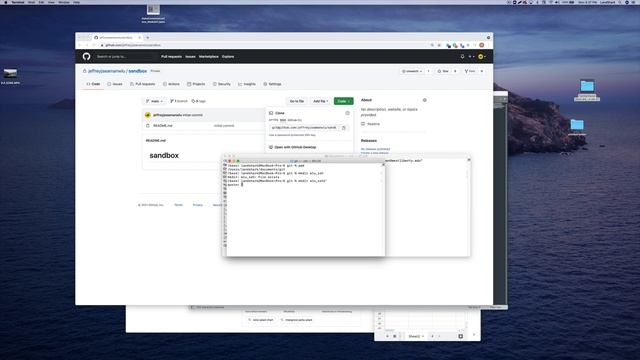Select the GitHub CLI clone option

point(295,120)
